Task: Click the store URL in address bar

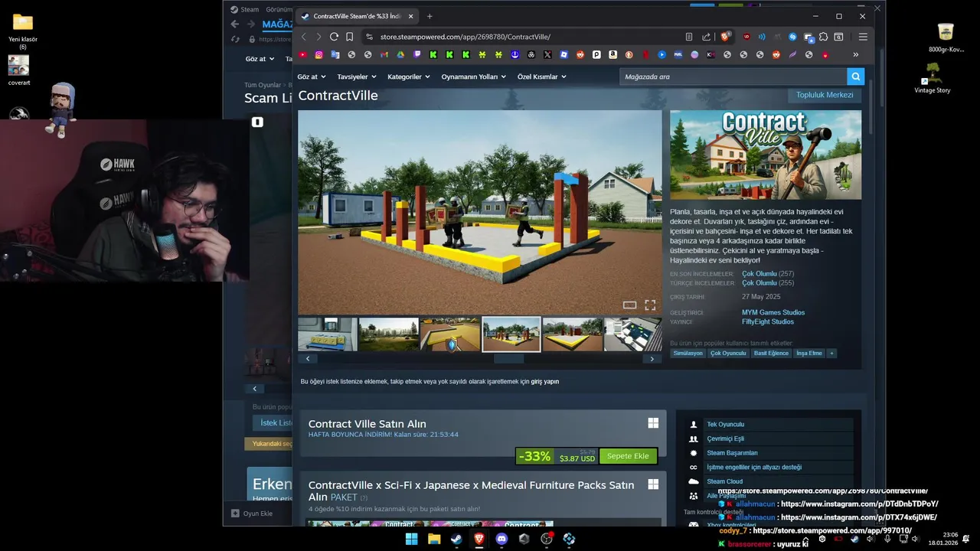Action: click(465, 37)
